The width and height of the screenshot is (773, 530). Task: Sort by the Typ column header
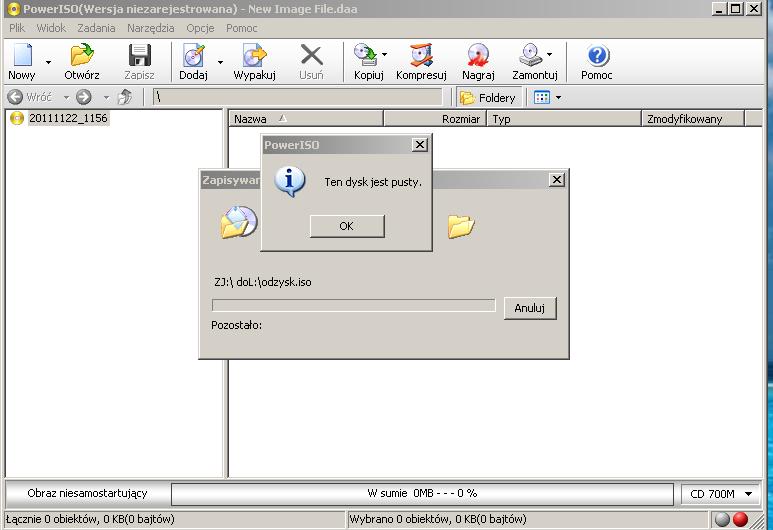pyautogui.click(x=564, y=119)
